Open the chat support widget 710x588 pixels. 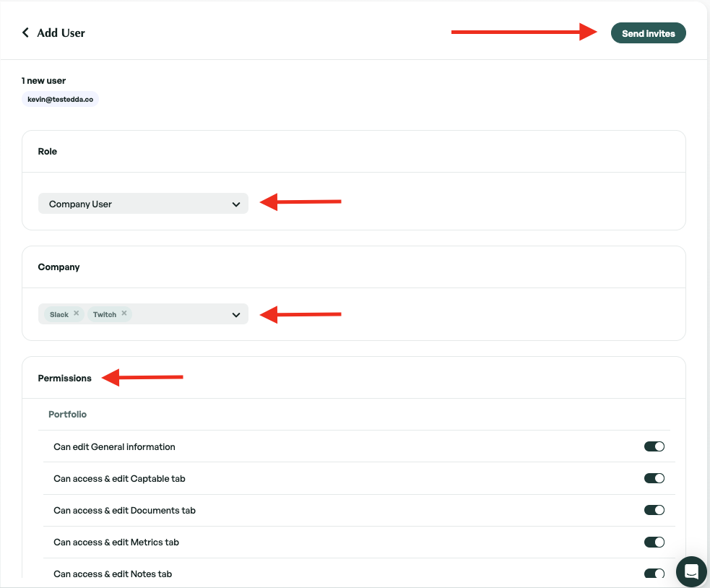[x=691, y=571]
